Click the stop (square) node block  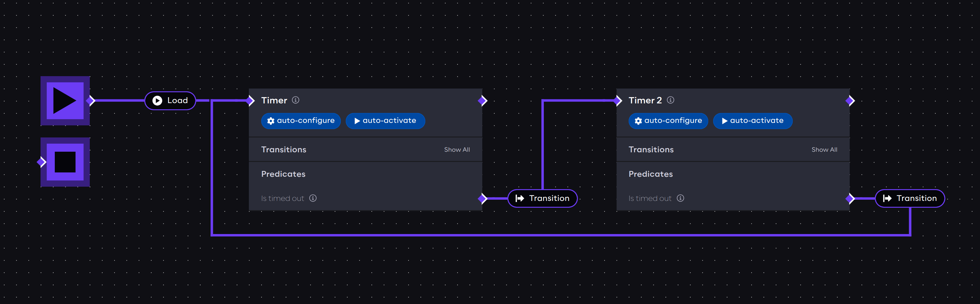pos(65,162)
